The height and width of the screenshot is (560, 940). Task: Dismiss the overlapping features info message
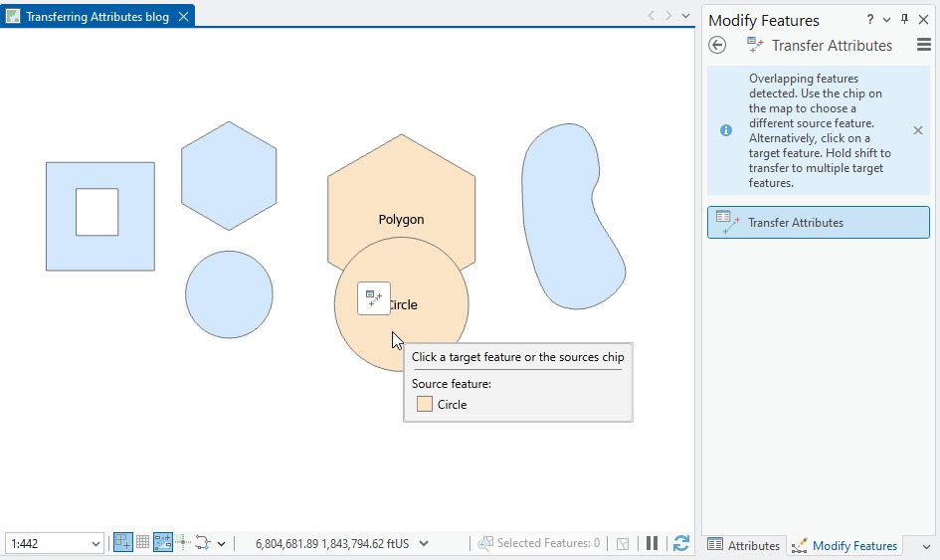pos(918,130)
